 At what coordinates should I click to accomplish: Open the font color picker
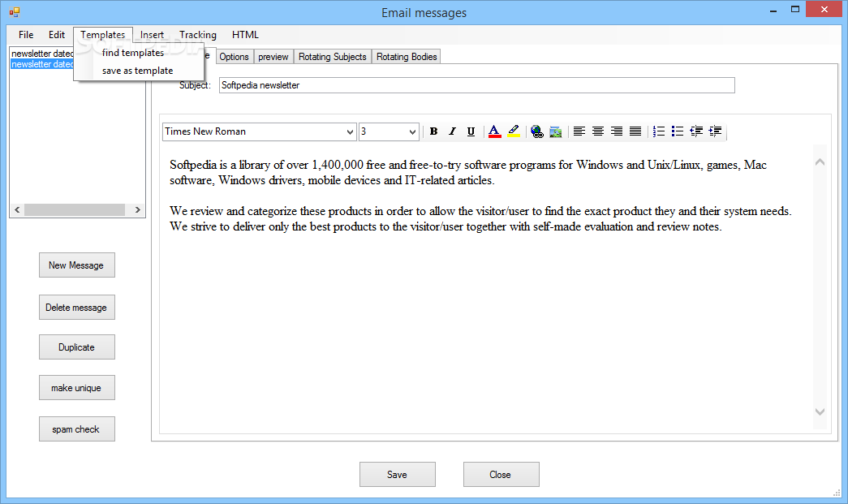click(x=494, y=131)
